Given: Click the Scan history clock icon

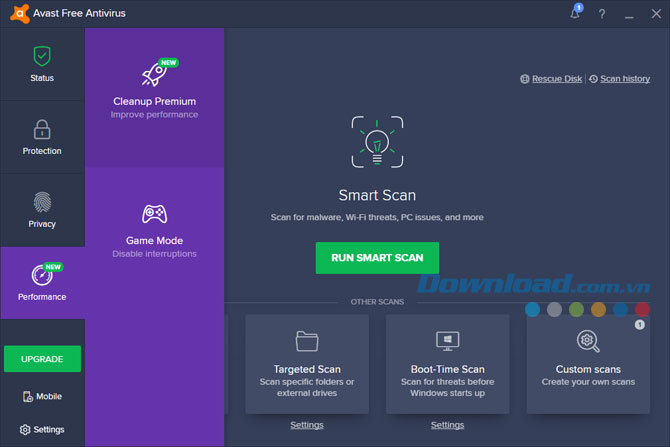Looking at the screenshot, I should pos(593,79).
